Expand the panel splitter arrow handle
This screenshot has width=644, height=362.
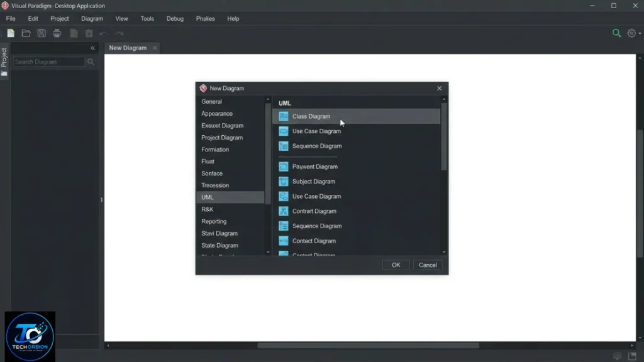101,200
